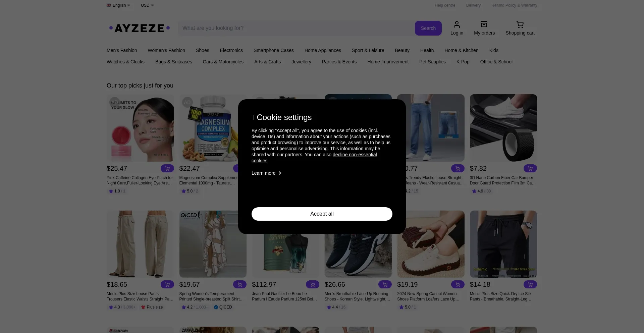Open the Log in account icon
This screenshot has width=644, height=333.
tap(457, 28)
